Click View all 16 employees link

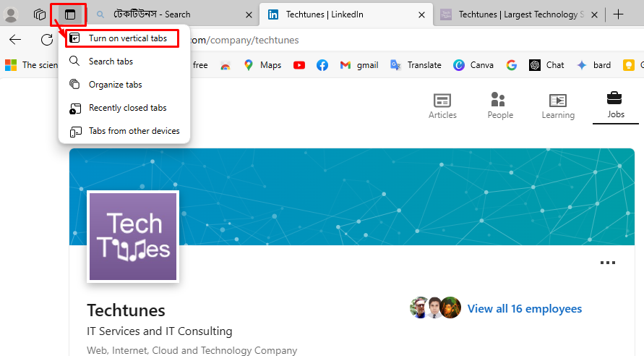525,309
